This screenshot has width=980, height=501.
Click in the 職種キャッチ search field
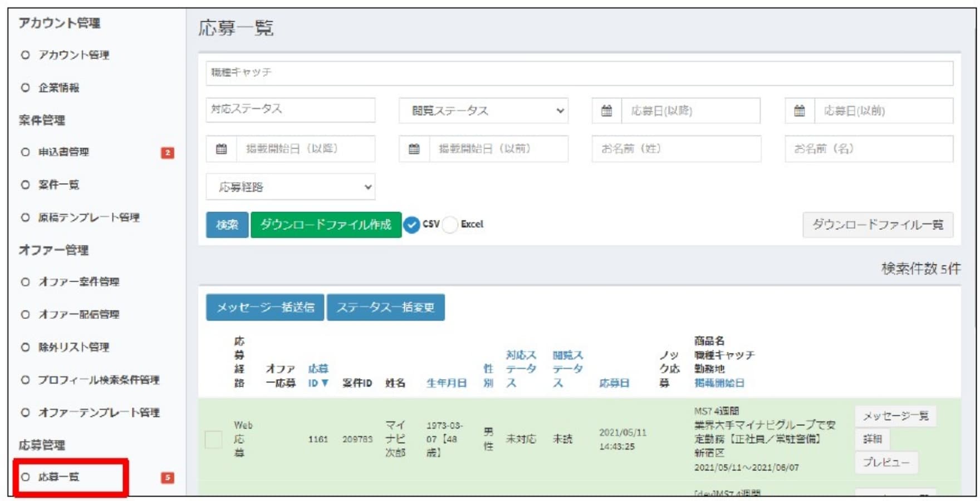click(x=579, y=73)
